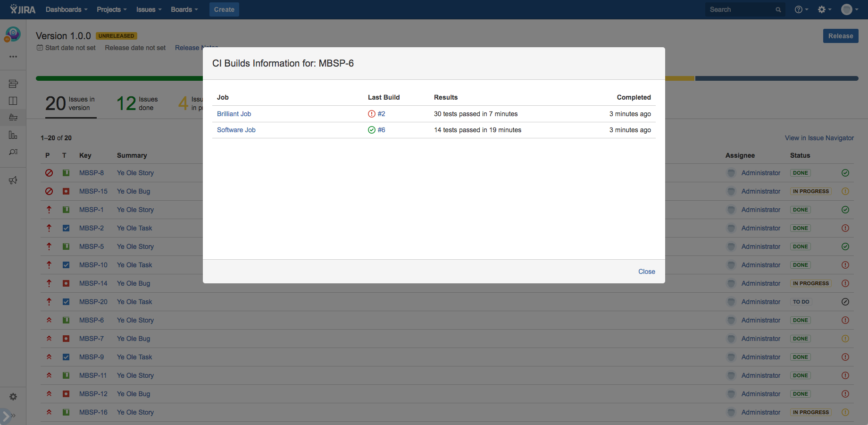This screenshot has height=425, width=868.
Task: Select the Issues in version tab
Action: click(x=71, y=103)
